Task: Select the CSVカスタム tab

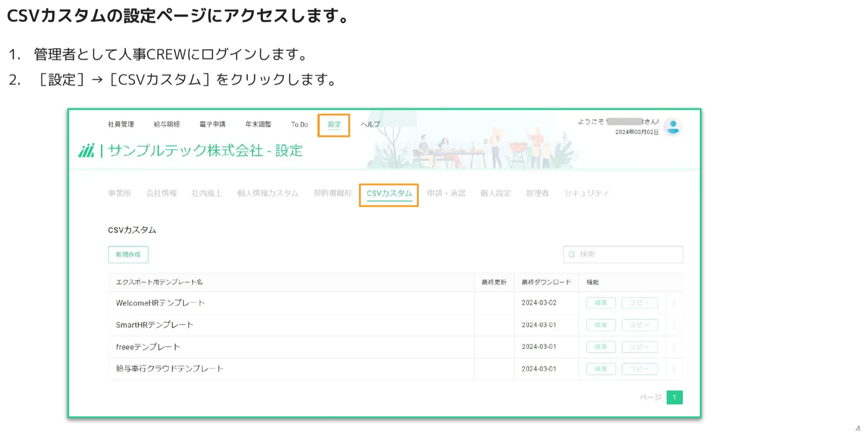Action: pyautogui.click(x=389, y=194)
